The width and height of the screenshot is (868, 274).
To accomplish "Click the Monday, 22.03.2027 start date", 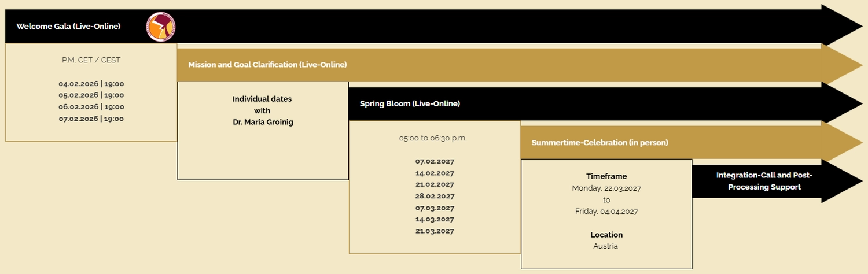I will coord(606,188).
